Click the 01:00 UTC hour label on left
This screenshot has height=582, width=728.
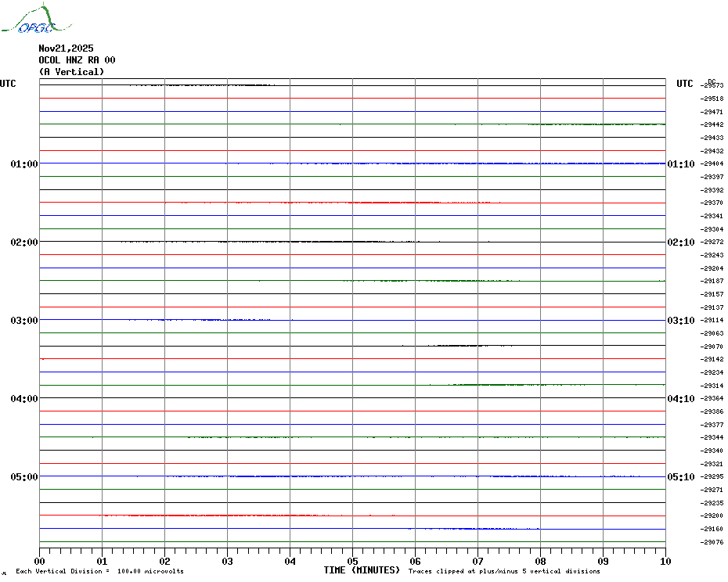click(x=24, y=164)
